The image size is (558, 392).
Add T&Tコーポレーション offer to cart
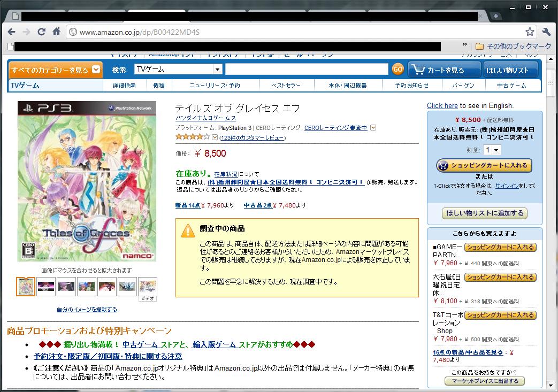pyautogui.click(x=500, y=315)
